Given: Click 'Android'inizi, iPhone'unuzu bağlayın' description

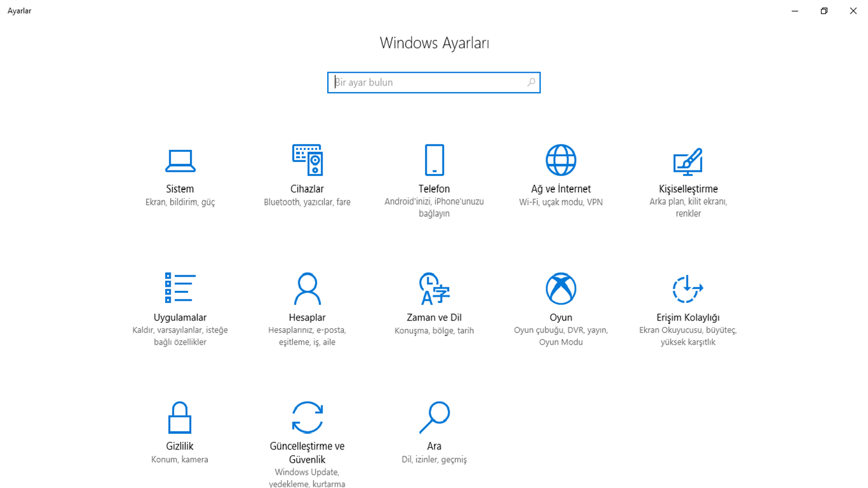Looking at the screenshot, I should pyautogui.click(x=434, y=208).
